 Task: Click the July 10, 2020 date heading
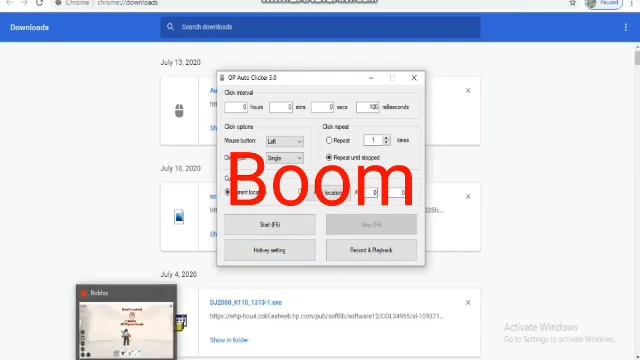[180, 168]
